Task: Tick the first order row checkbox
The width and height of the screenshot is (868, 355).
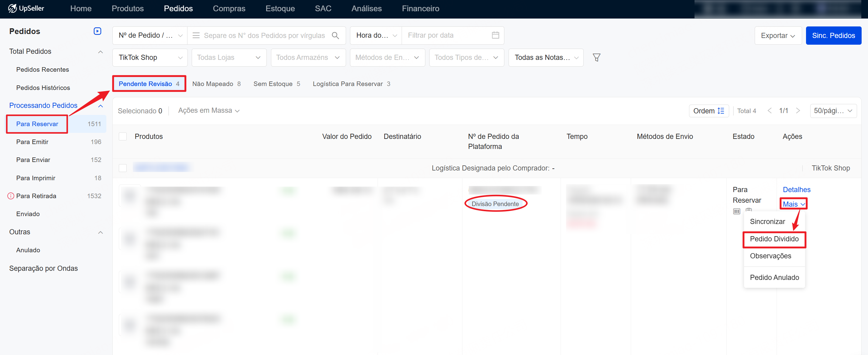Action: 123,168
